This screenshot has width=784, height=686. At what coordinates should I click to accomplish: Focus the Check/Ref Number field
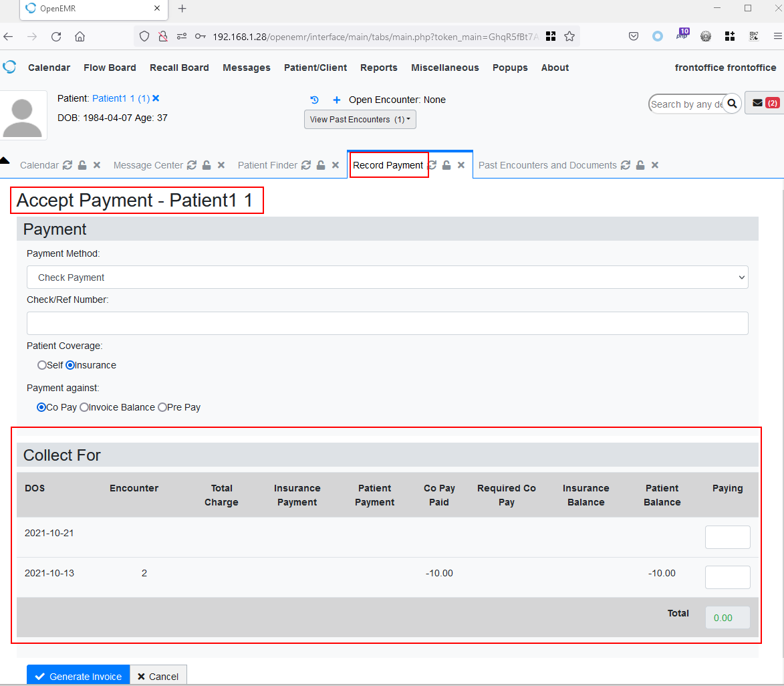point(388,323)
